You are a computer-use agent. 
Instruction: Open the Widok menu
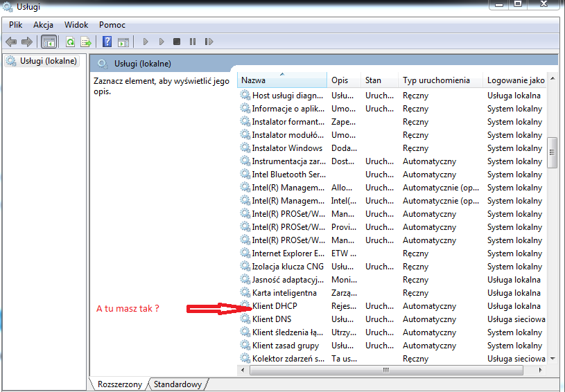[76, 24]
